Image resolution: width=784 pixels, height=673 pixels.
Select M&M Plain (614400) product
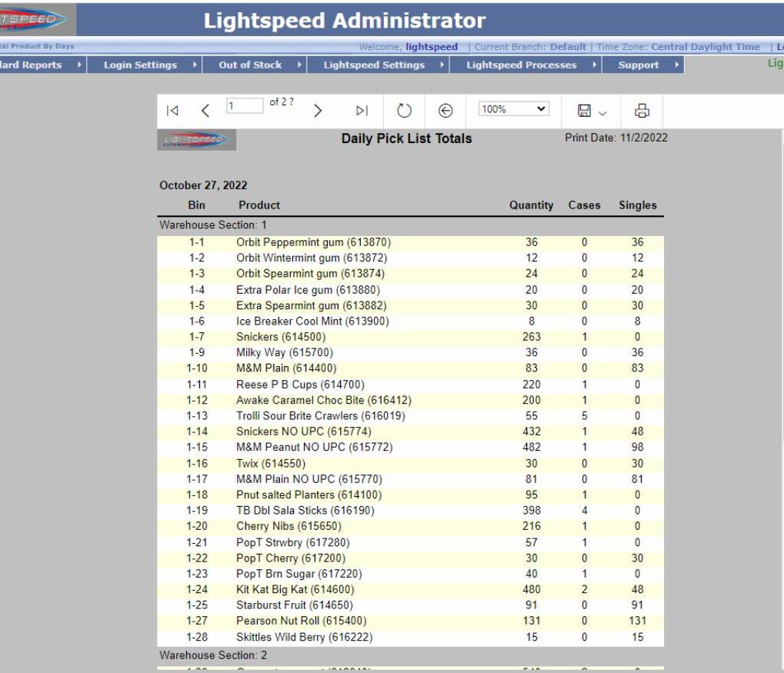click(286, 368)
